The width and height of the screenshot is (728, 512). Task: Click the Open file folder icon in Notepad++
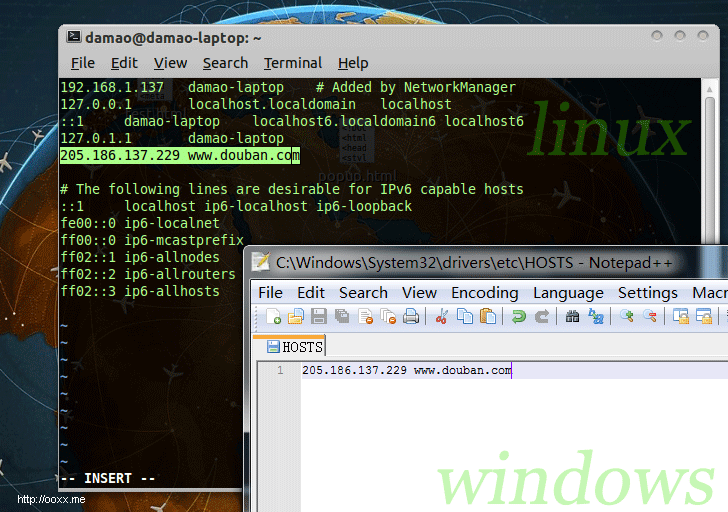(296, 316)
